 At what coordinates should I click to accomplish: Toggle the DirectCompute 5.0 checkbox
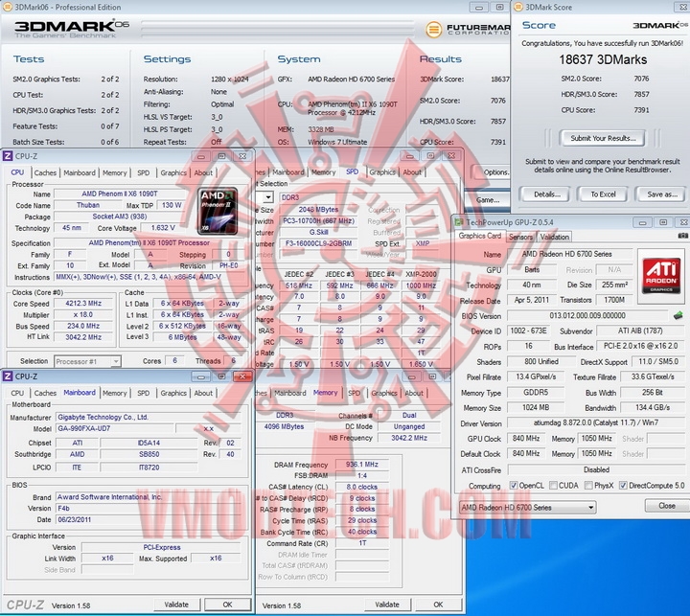[623, 486]
